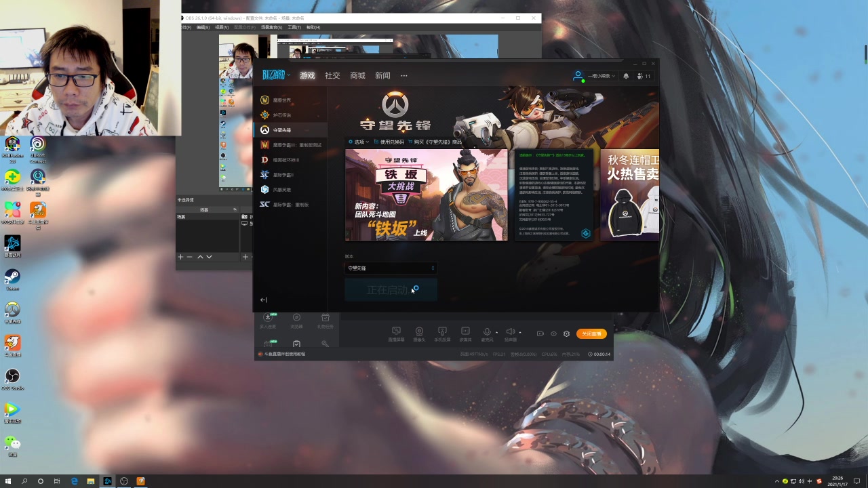Select the 场景 item in OBS list
Screen dimensions: 868x488
pos(208,217)
